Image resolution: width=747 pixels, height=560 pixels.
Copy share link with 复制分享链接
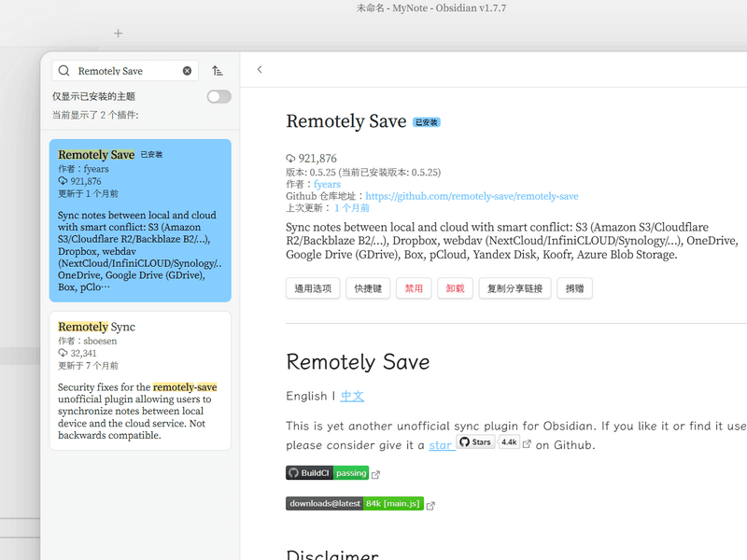tap(514, 288)
